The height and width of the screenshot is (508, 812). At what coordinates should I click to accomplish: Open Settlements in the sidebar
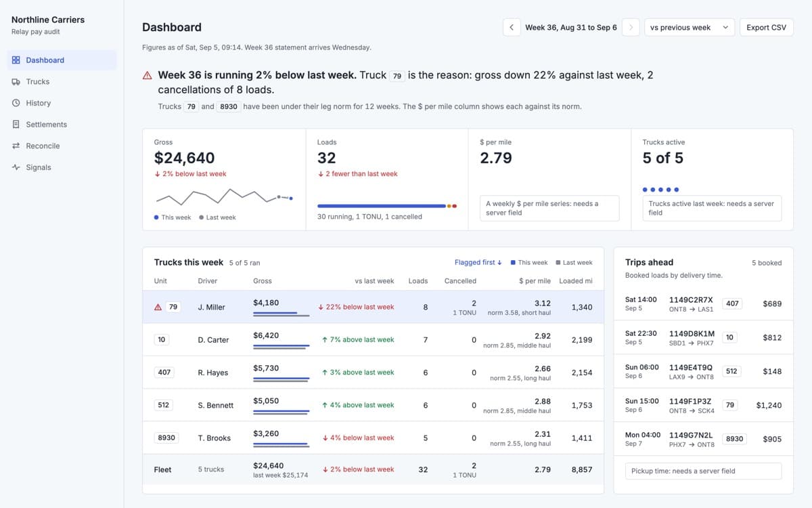tap(62, 125)
